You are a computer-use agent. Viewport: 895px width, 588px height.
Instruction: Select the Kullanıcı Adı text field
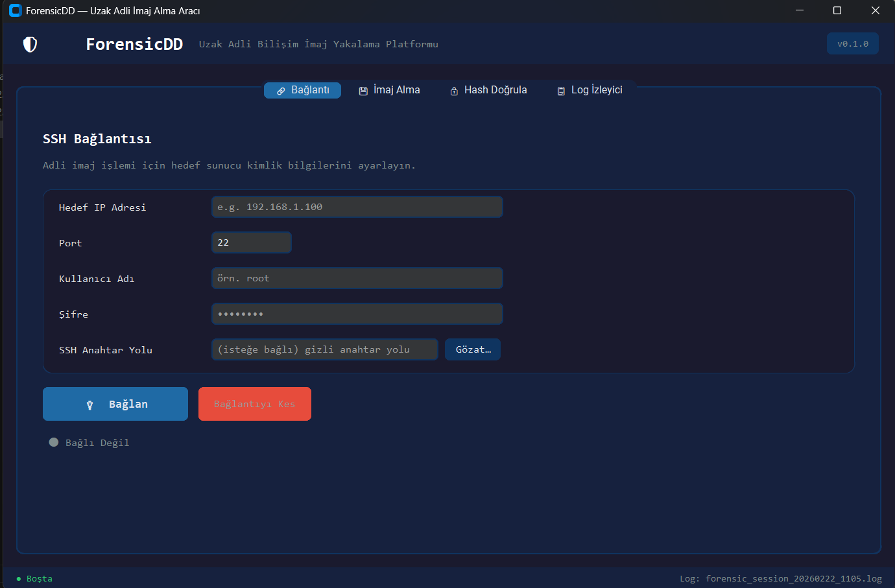[357, 278]
